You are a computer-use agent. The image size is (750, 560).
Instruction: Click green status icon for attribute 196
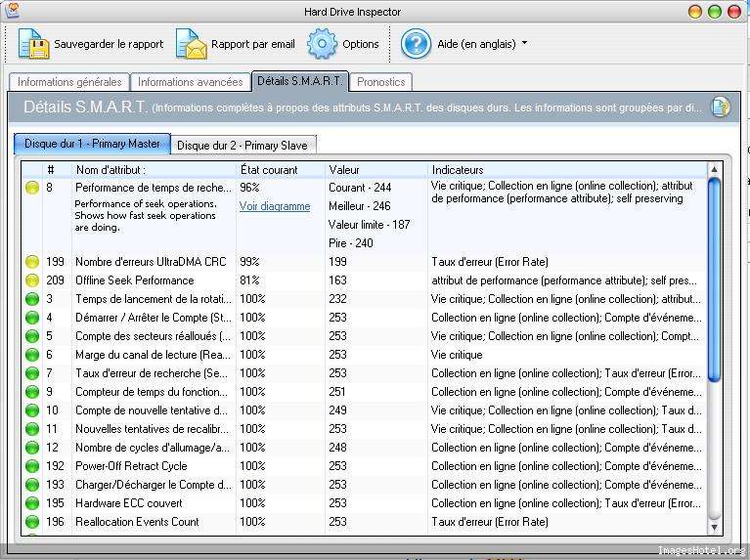click(32, 522)
